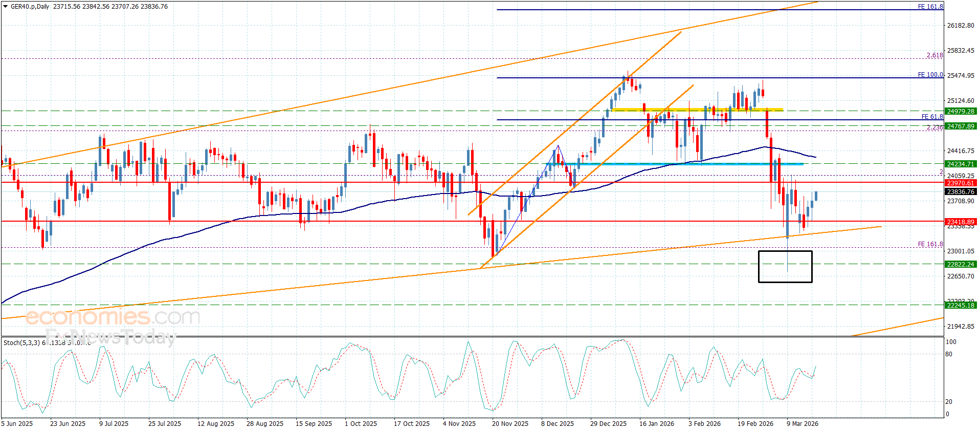Select the green level label 24234.71
Viewport: 980px width, 430px height.
961,164
